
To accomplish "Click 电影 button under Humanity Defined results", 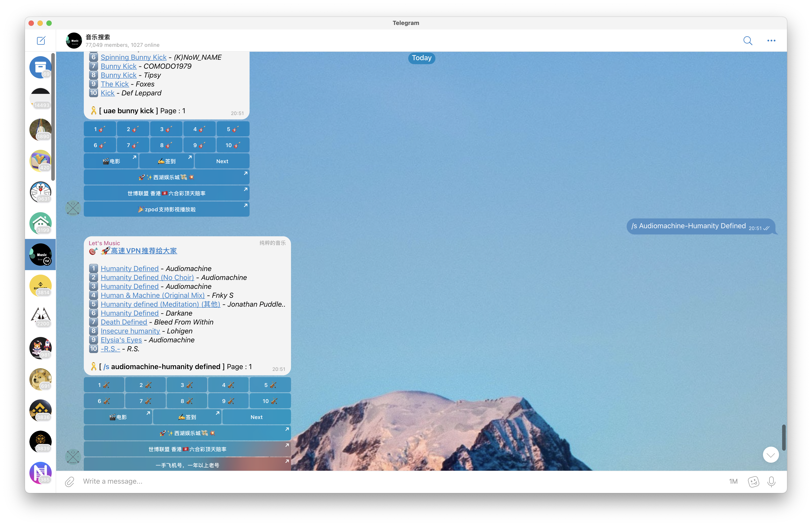I will [118, 417].
